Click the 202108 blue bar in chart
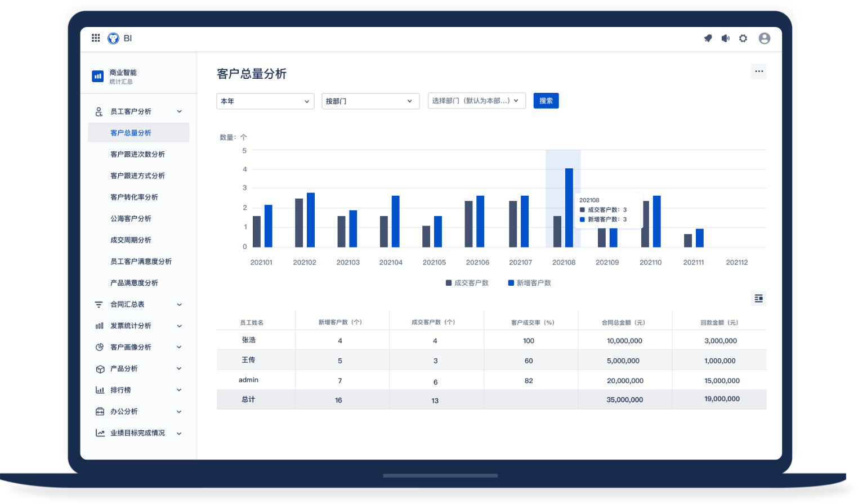The width and height of the screenshot is (858, 504). (x=569, y=208)
